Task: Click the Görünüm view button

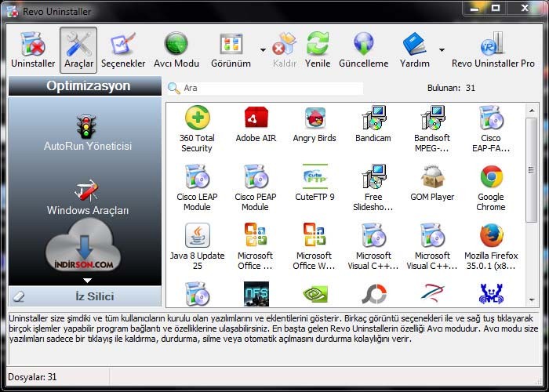Action: (x=231, y=49)
